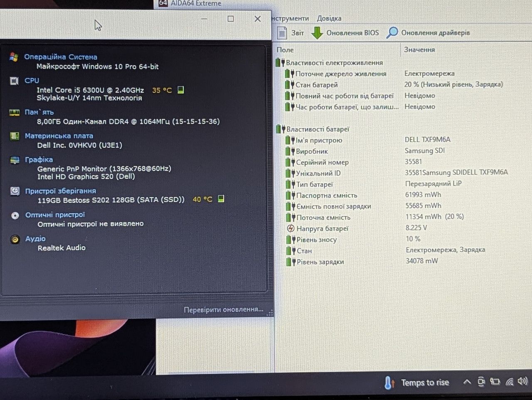This screenshot has width=532, height=400.
Task: Click the Оновлення драйверів magnifier icon
Action: [392, 32]
